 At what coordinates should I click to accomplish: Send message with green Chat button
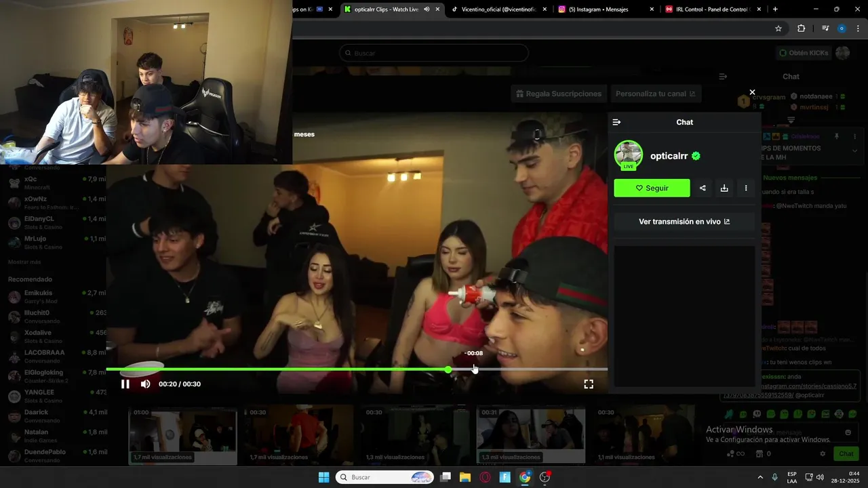(846, 453)
